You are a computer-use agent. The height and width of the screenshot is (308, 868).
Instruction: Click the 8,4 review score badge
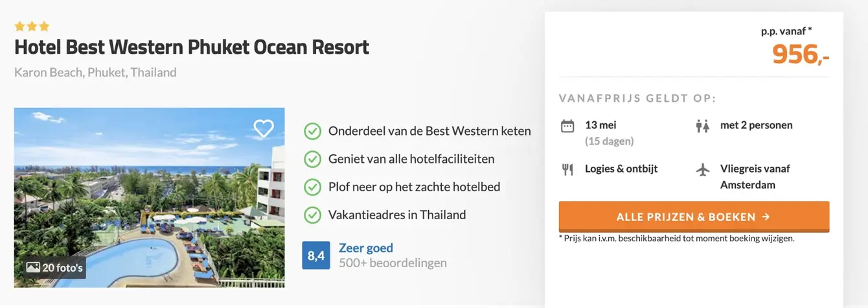point(315,255)
